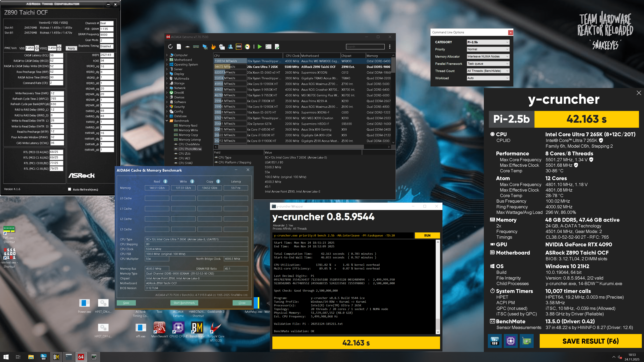The image size is (644, 362).
Task: Open the CATEGORY Pi-2.5b dropdown
Action: point(488,42)
